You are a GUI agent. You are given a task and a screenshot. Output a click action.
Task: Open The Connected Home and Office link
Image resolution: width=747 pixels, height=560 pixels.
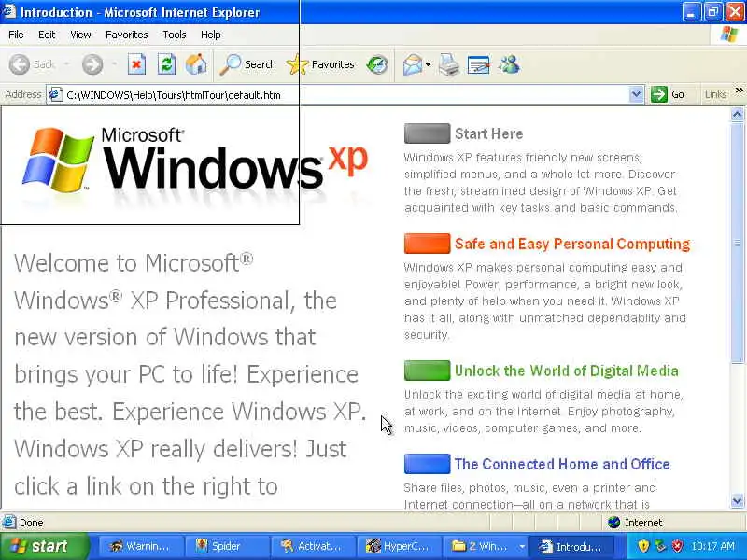click(562, 464)
